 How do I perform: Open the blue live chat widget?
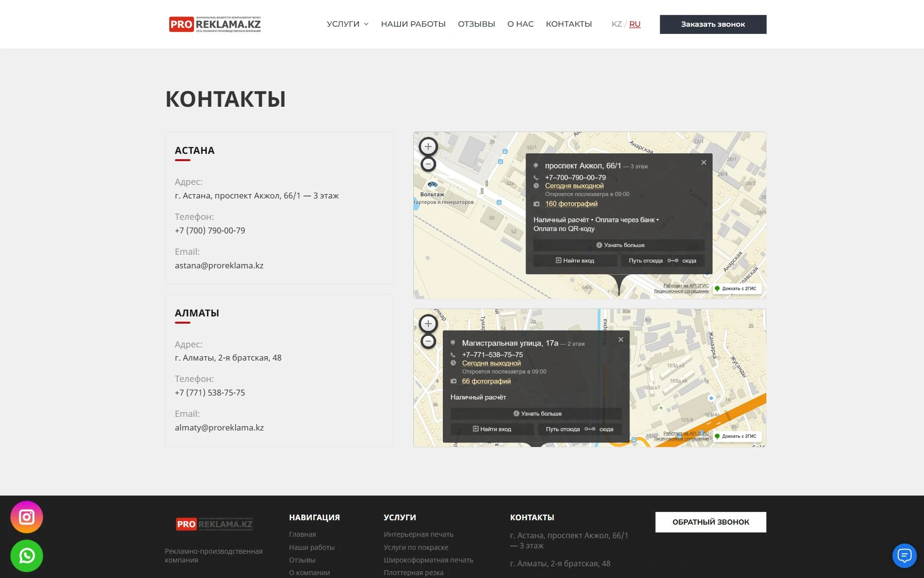point(905,555)
